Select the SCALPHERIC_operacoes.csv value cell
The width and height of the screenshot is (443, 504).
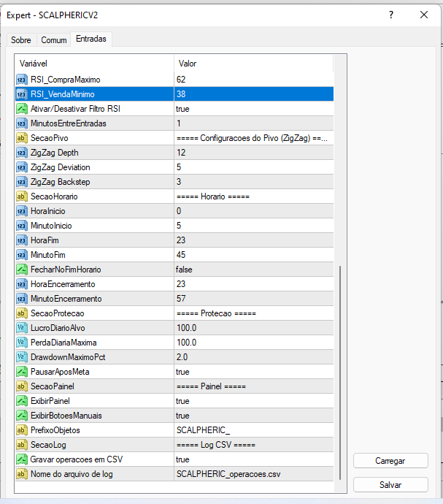click(x=254, y=475)
